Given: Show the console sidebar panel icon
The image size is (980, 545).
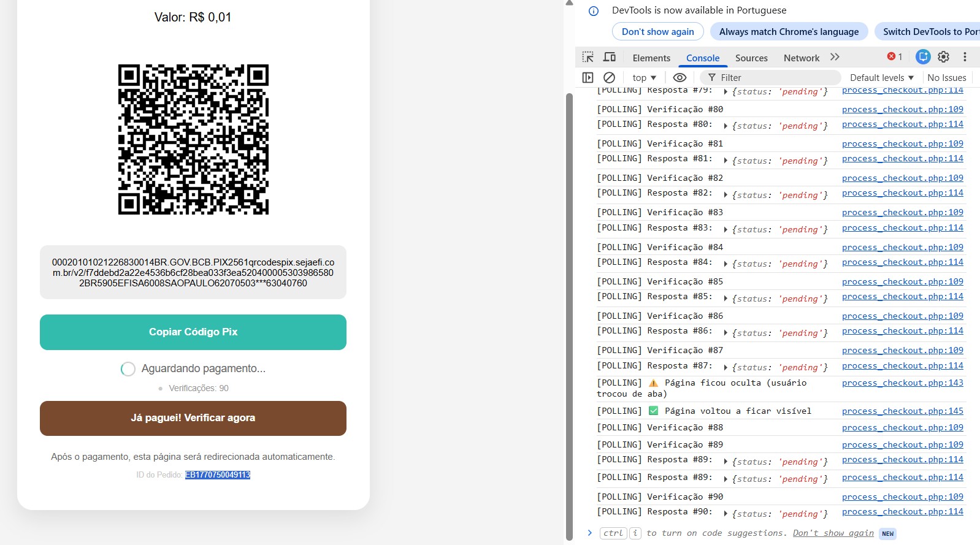Looking at the screenshot, I should (588, 77).
